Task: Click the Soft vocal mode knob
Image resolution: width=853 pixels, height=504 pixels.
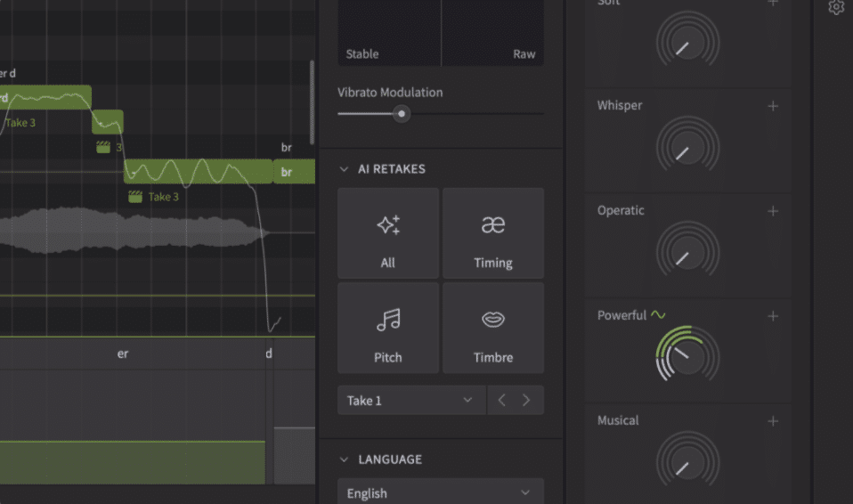Action: coord(687,43)
